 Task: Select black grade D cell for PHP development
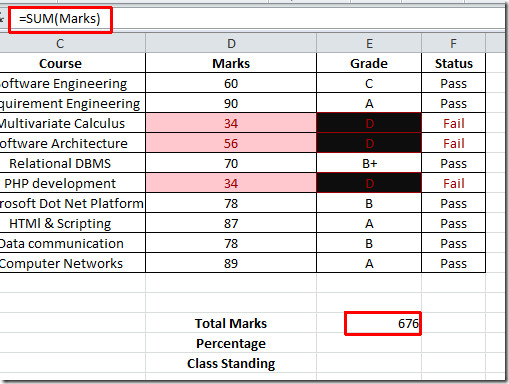tap(369, 183)
